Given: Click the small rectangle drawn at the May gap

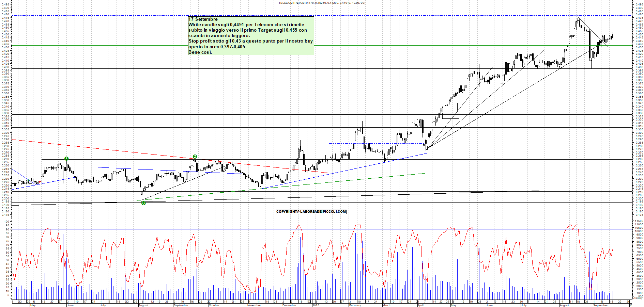Looking at the screenshot, I should point(450,116).
